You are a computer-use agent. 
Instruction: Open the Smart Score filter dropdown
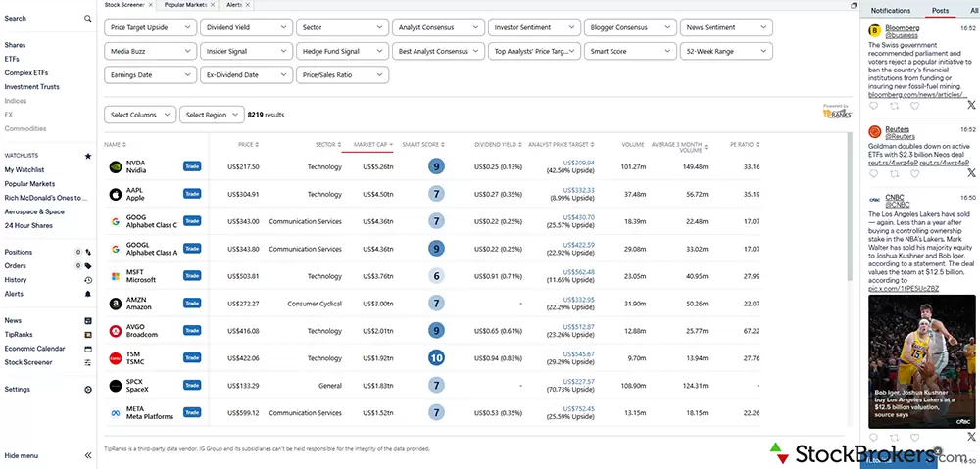tap(630, 51)
